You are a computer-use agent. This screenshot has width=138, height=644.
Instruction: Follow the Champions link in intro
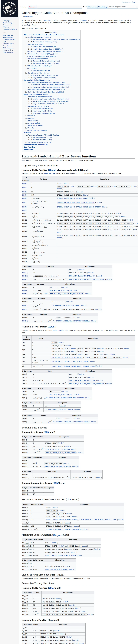tap(47, 20)
